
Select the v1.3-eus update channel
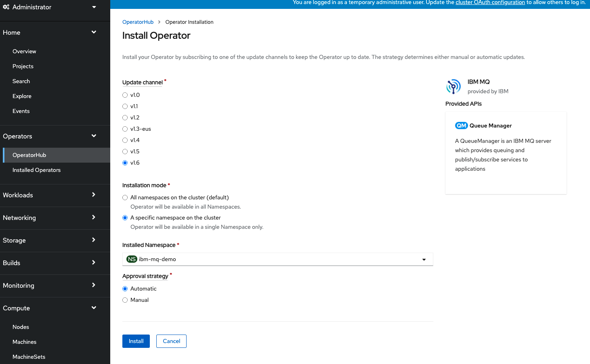click(125, 129)
